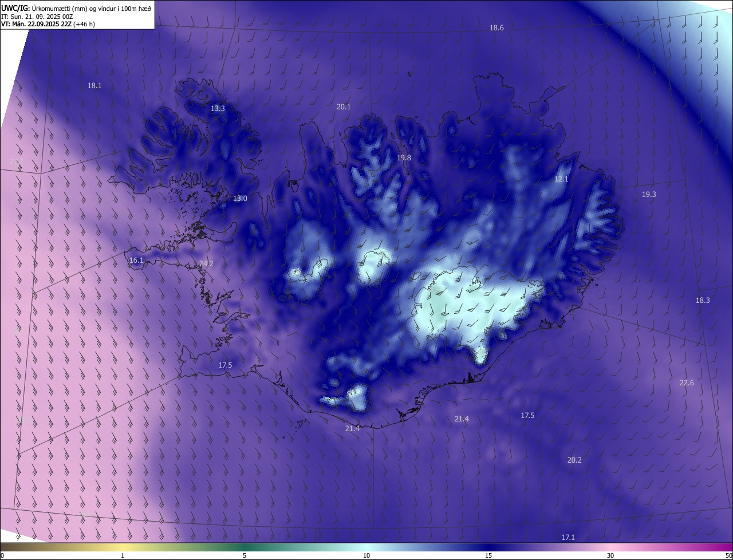The height and width of the screenshot is (560, 733).
Task: Select the 13.0 value label
Action: point(240,199)
